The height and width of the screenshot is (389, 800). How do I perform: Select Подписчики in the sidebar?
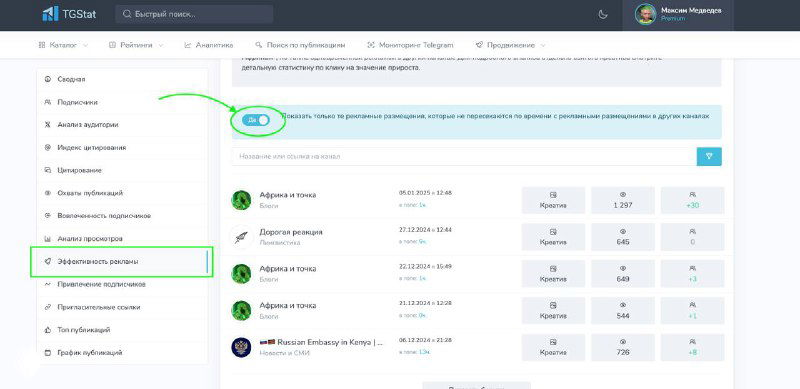tap(122, 102)
